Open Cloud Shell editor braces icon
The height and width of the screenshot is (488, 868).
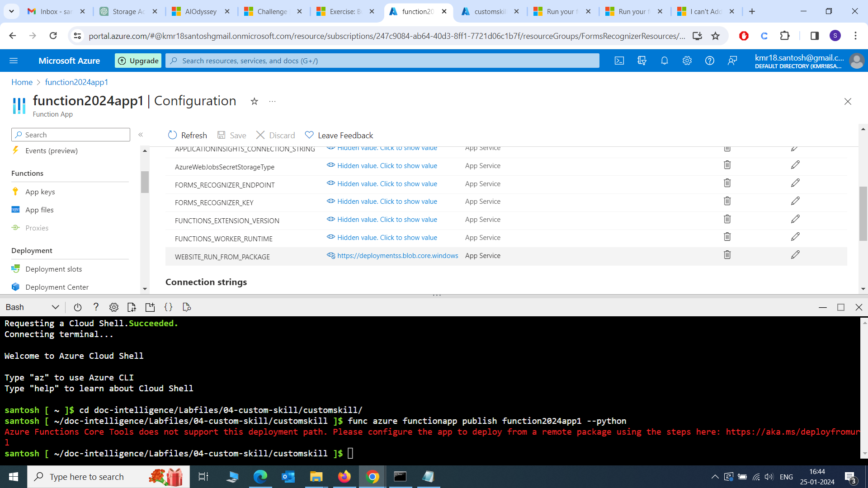point(168,307)
